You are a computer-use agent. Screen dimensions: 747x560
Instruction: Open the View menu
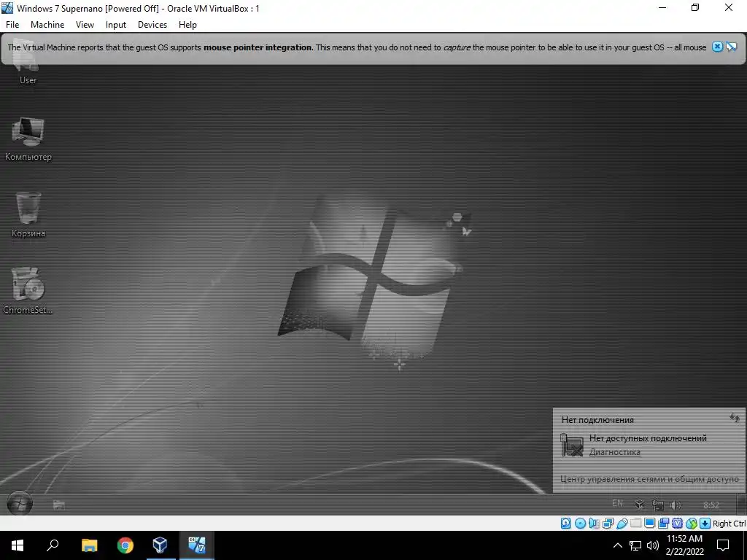tap(85, 25)
